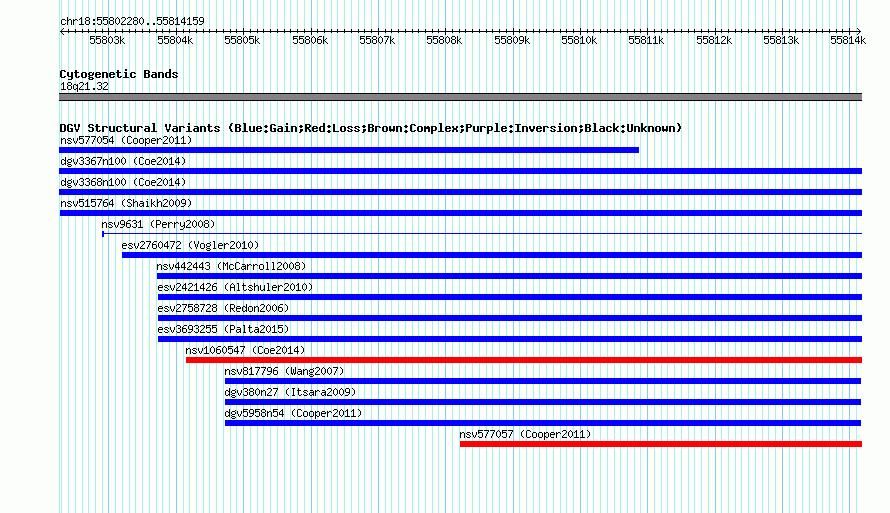Click the dgv3368n100 blue variant bar

click(x=460, y=192)
